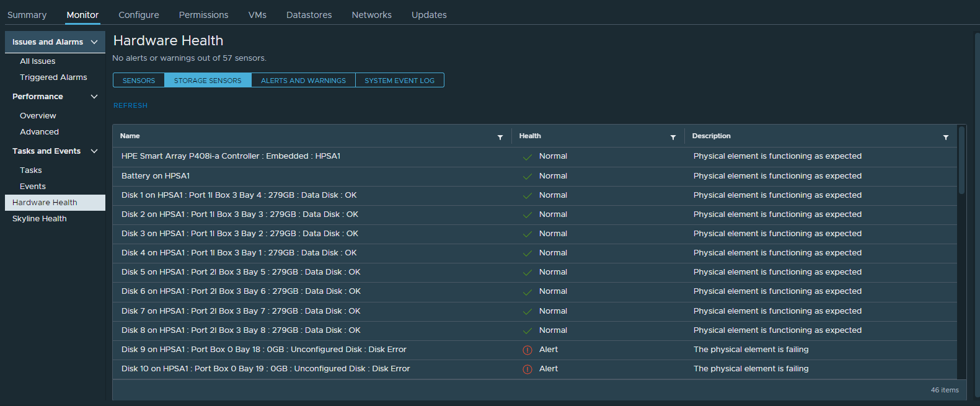This screenshot has height=406, width=980.
Task: Select Hardware Health in sidebar
Action: pyautogui.click(x=55, y=203)
